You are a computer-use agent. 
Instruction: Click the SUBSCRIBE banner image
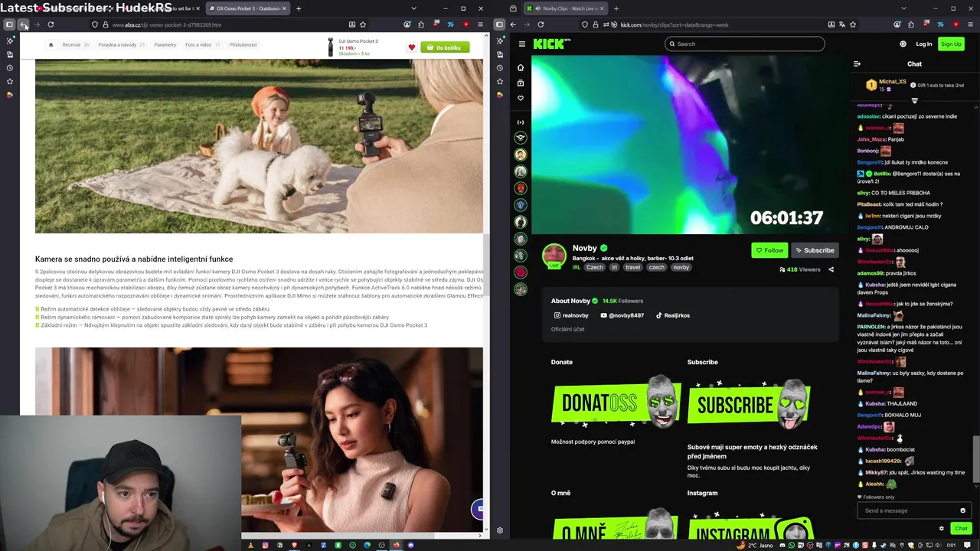pos(749,403)
